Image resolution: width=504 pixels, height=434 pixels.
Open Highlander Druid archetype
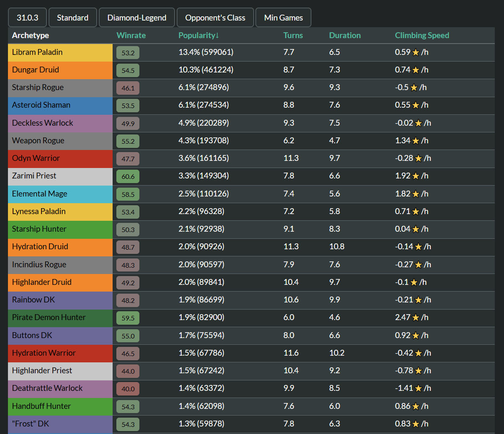(60, 282)
